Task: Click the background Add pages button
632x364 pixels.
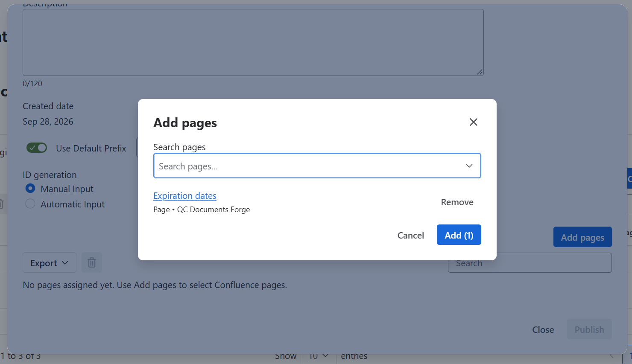Action: [582, 237]
